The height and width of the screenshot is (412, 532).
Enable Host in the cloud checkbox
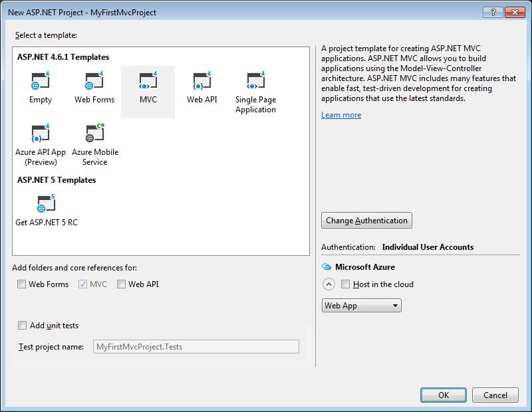345,284
